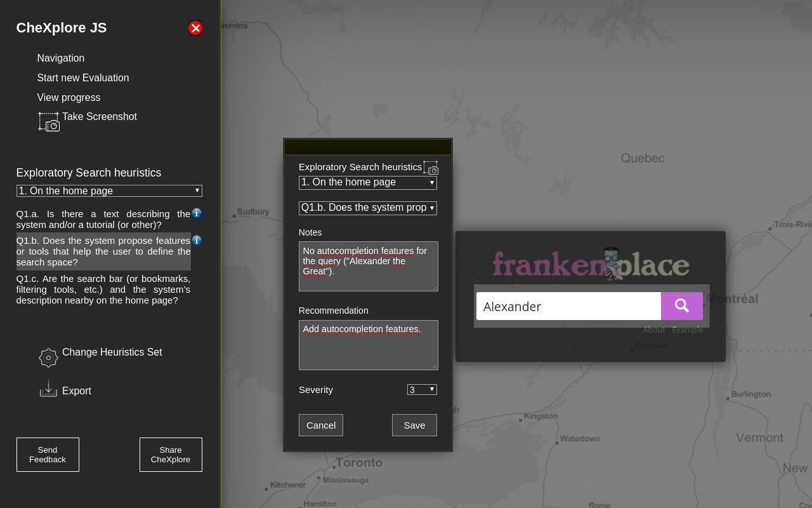Viewport: 812px width, 508px height.
Task: Choose Export label in sidebar
Action: 77,391
